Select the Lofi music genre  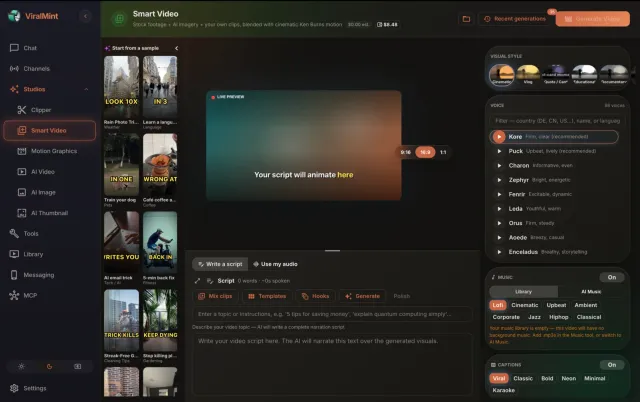[x=498, y=305]
